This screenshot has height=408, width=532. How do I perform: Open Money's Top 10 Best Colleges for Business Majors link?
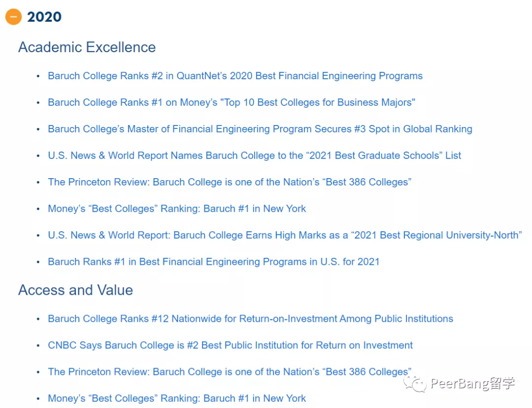[x=232, y=102]
